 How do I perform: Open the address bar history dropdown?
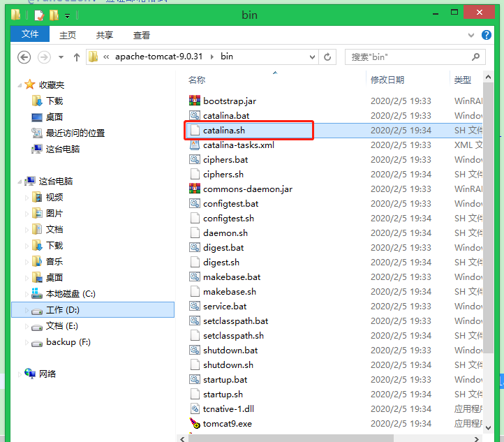(x=312, y=57)
